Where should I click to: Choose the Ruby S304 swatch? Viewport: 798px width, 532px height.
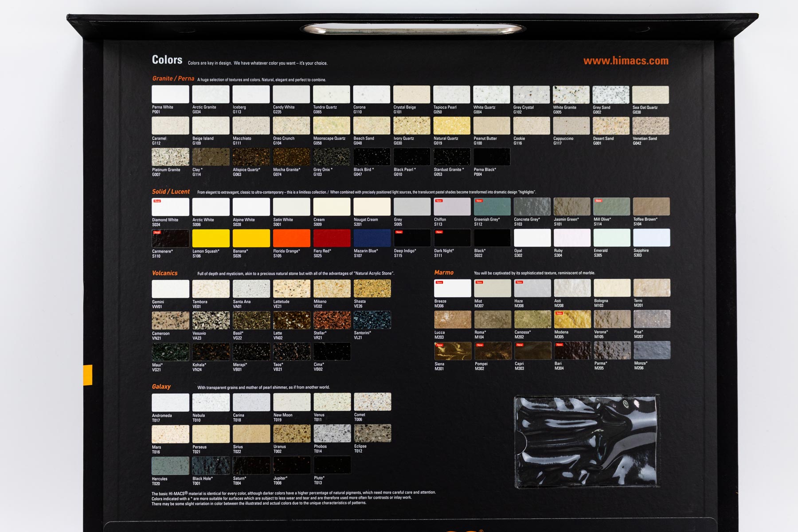click(572, 238)
